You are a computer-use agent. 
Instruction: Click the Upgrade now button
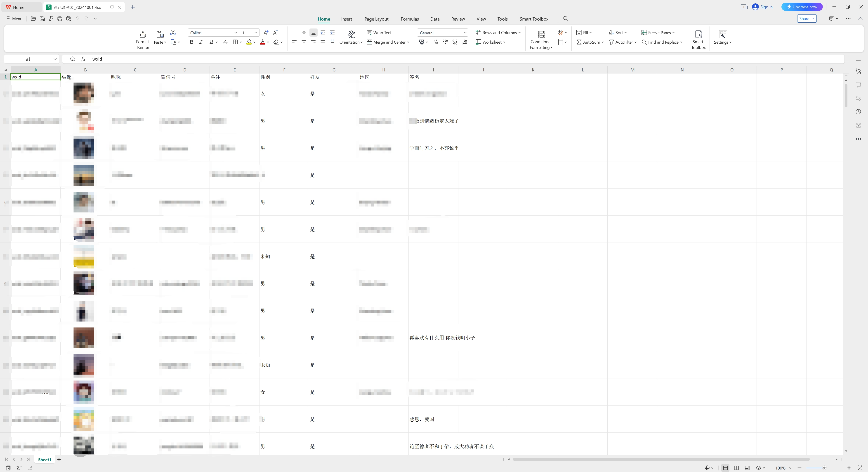pos(802,7)
